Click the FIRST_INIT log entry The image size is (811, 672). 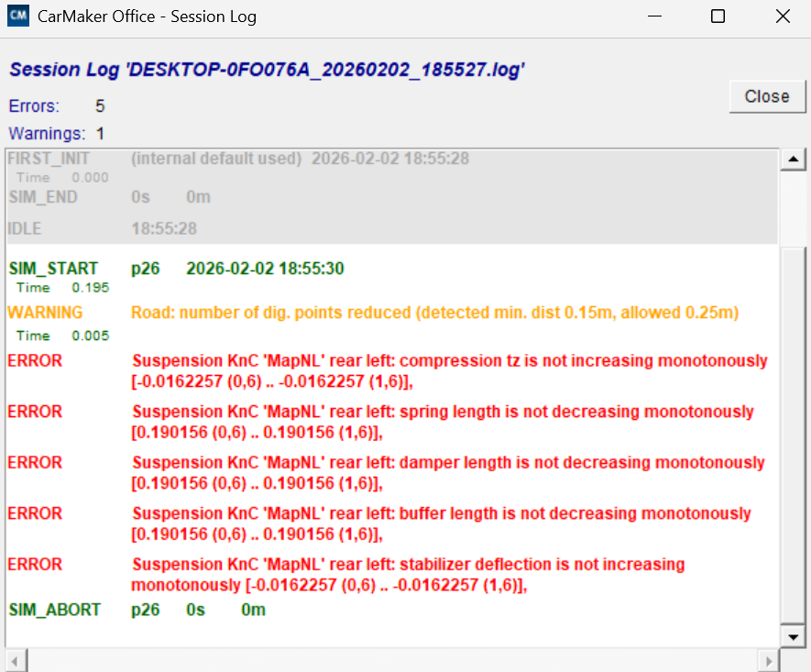[238, 159]
